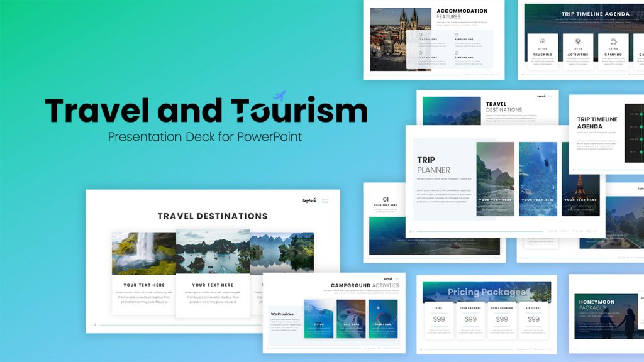Select the 'Travel and Tourism' main title
The height and width of the screenshot is (362, 644).
pyautogui.click(x=206, y=110)
